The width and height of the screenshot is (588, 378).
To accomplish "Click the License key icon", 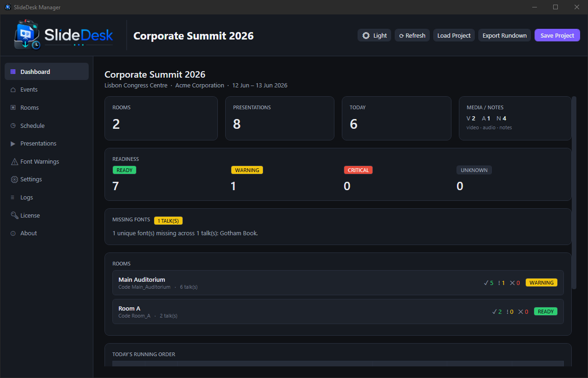I will coord(14,215).
